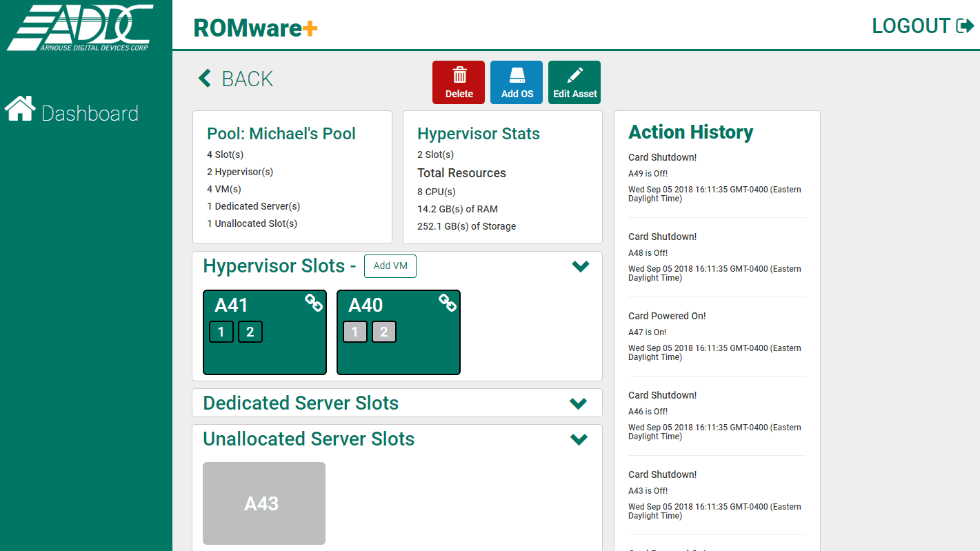Click the LOGOUT exit icon

[965, 26]
